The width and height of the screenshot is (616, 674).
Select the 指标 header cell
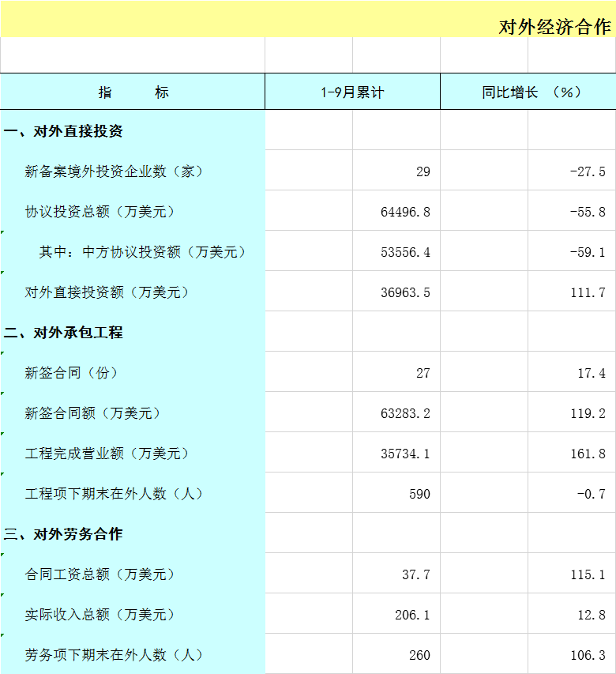click(x=133, y=92)
